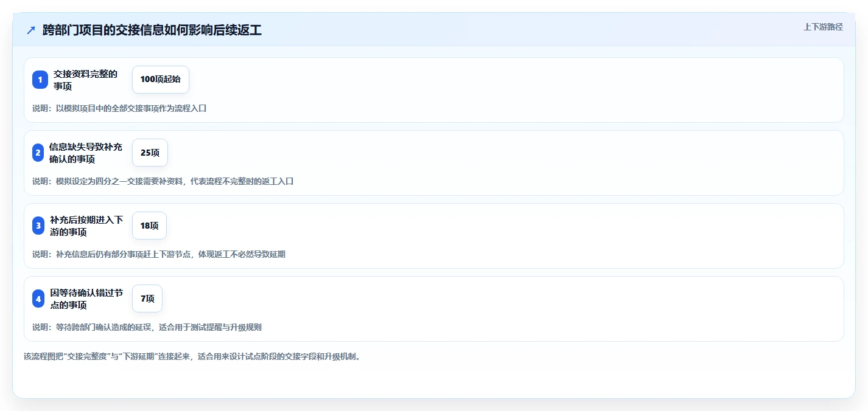Click step number 1 badge
868x411 pixels.
tap(40, 80)
